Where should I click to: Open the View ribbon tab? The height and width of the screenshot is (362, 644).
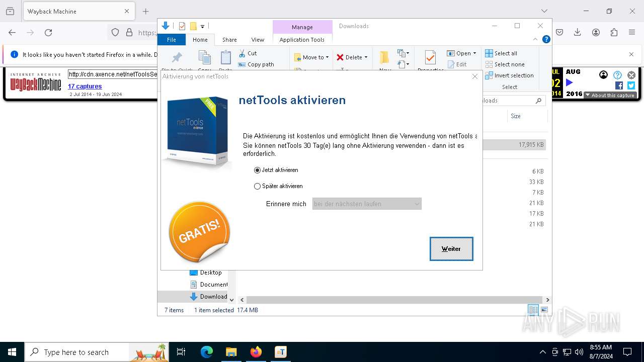pos(258,40)
